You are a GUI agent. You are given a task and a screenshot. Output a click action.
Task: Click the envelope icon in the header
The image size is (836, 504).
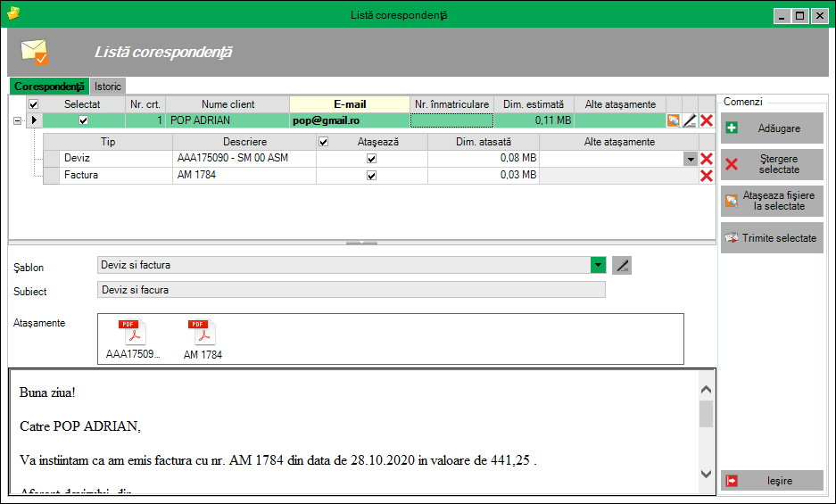(x=35, y=52)
